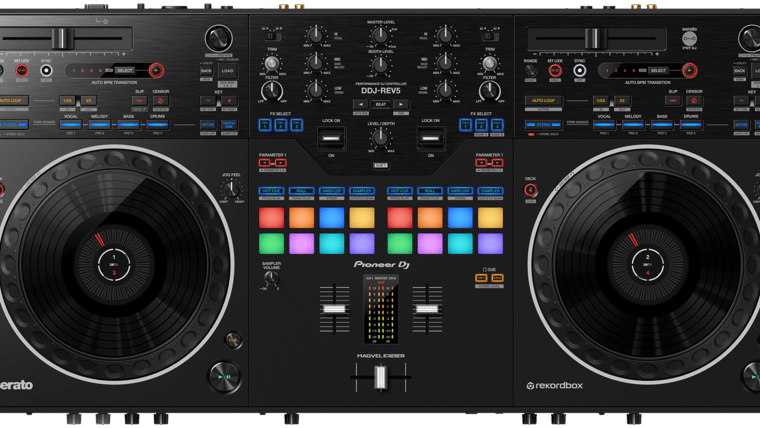Image resolution: width=760 pixels, height=428 pixels.
Task: Select SAVED LOOP pad mode on left deck
Action: 332,191
